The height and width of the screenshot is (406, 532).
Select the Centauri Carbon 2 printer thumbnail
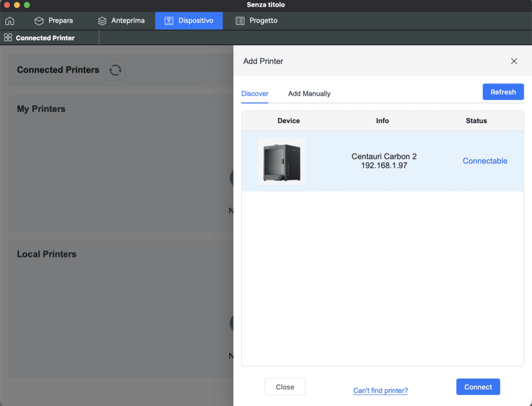[282, 161]
